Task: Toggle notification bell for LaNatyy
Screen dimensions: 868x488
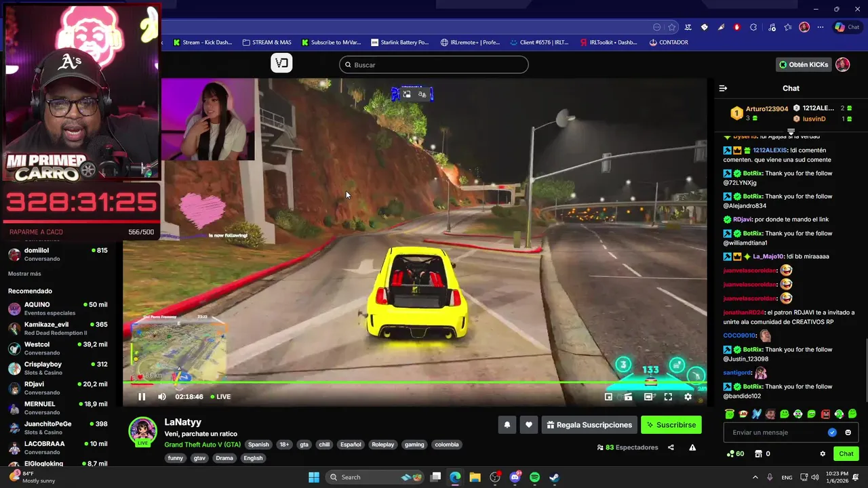Action: click(507, 425)
